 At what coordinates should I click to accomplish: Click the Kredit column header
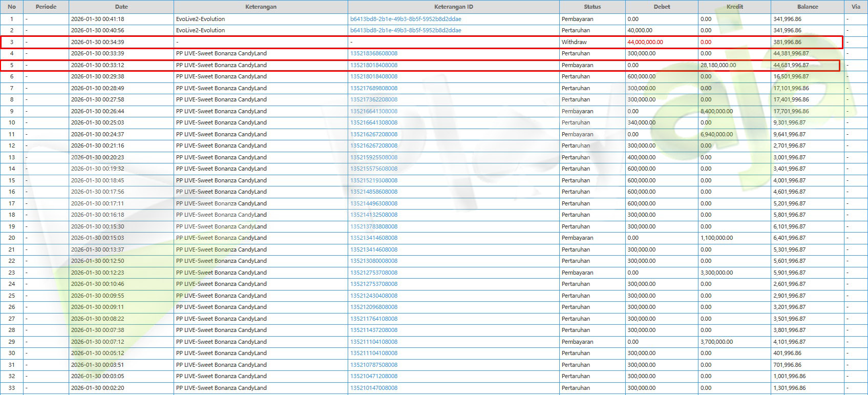coord(734,7)
